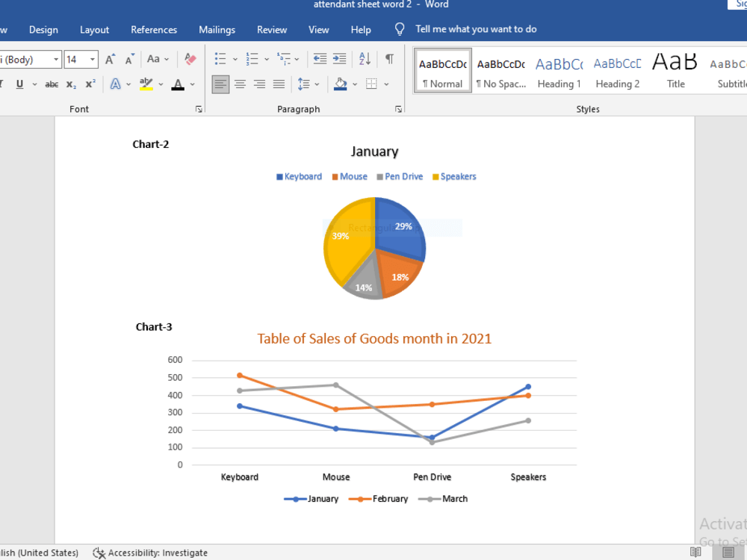
Task: Increase paragraph indent
Action: 339,59
